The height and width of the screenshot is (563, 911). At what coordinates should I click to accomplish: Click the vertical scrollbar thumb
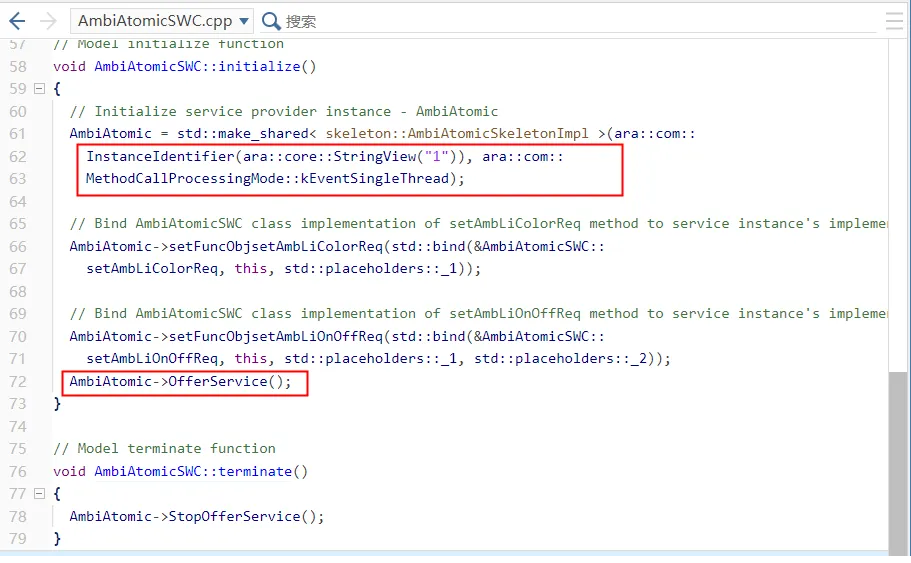click(x=898, y=462)
